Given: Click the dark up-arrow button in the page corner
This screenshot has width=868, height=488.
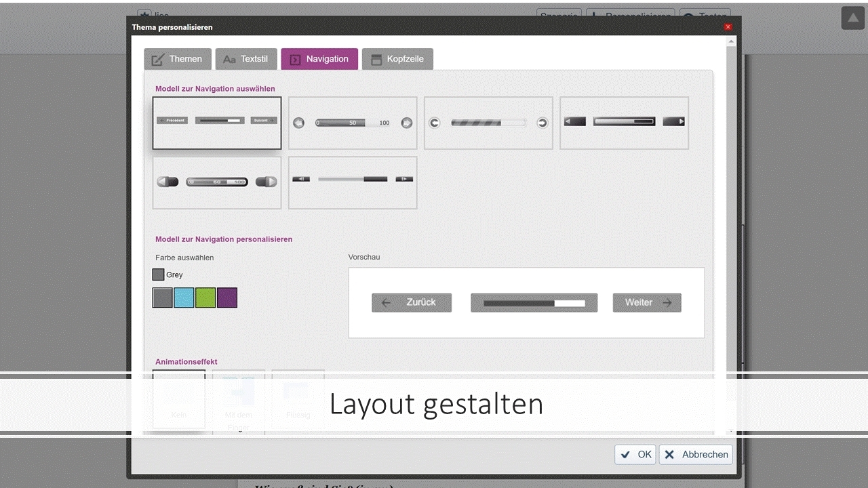Looking at the screenshot, I should tap(853, 18).
